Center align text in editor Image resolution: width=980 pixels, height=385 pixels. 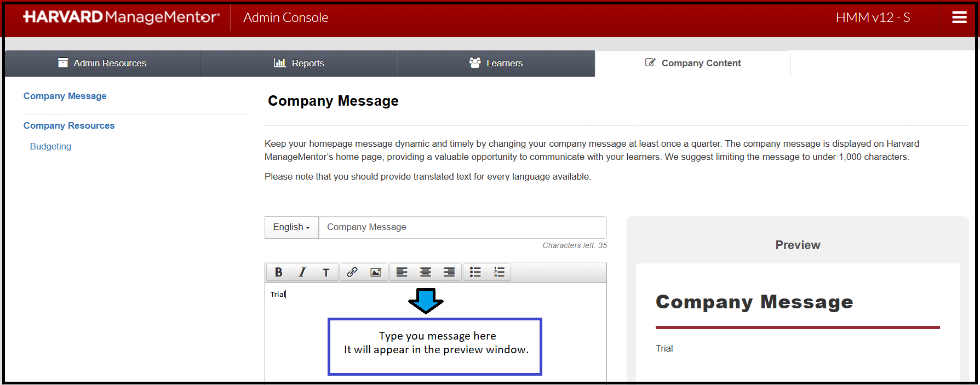click(x=426, y=272)
